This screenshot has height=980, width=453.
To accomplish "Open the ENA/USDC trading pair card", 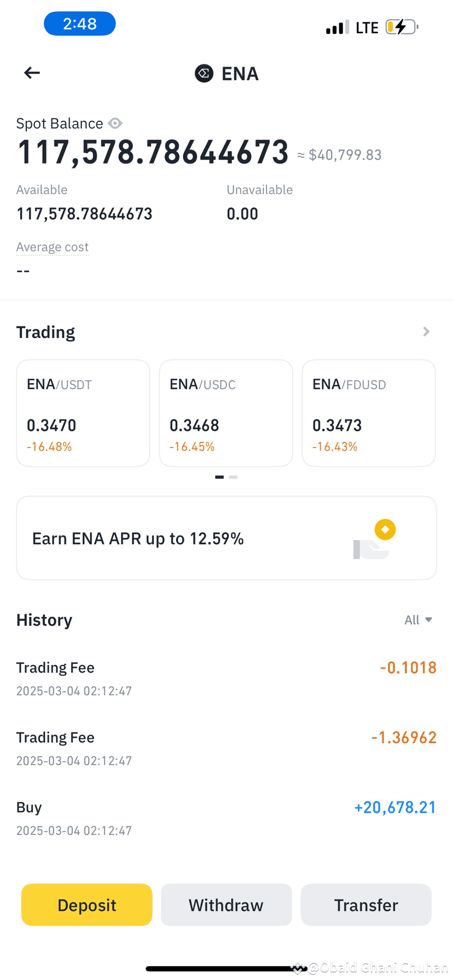I will (226, 413).
